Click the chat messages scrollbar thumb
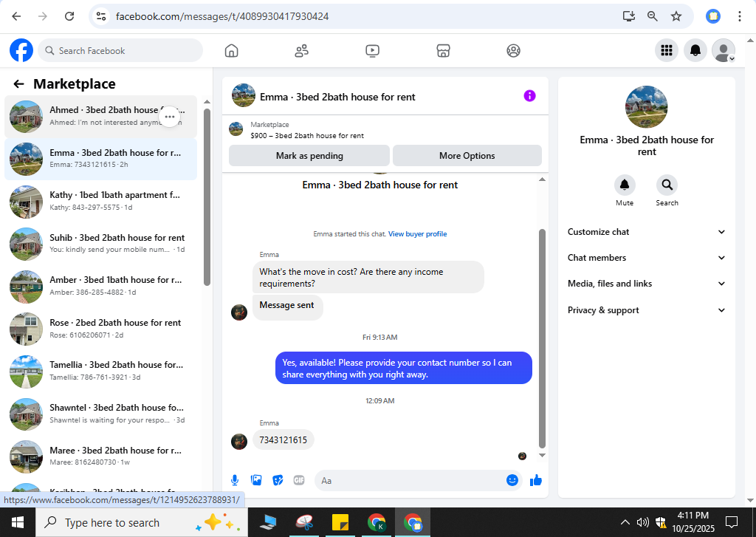 pos(542,339)
